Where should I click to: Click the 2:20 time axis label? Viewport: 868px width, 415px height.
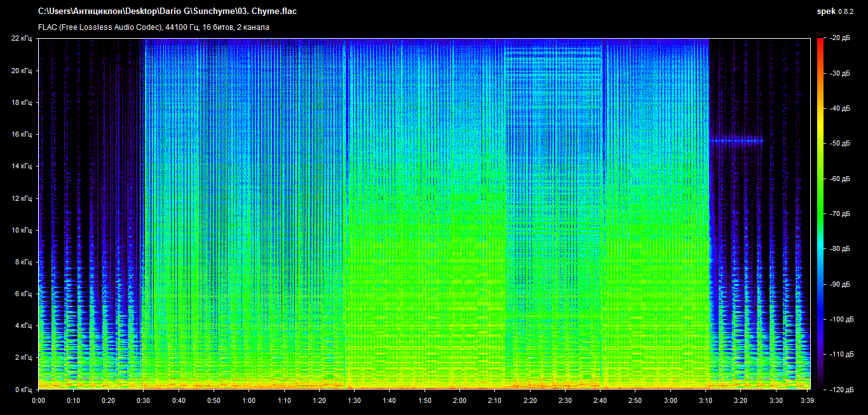(x=531, y=401)
